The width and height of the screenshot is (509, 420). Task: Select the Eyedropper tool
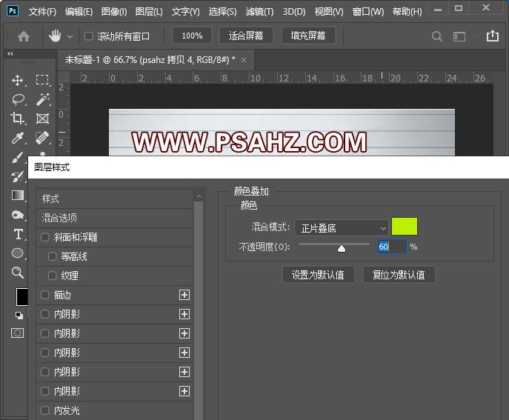pos(17,138)
